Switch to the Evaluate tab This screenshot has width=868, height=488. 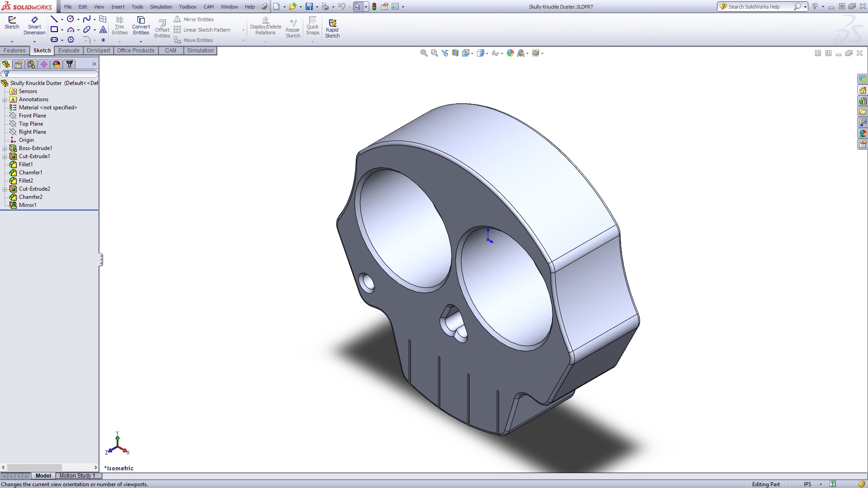[69, 51]
